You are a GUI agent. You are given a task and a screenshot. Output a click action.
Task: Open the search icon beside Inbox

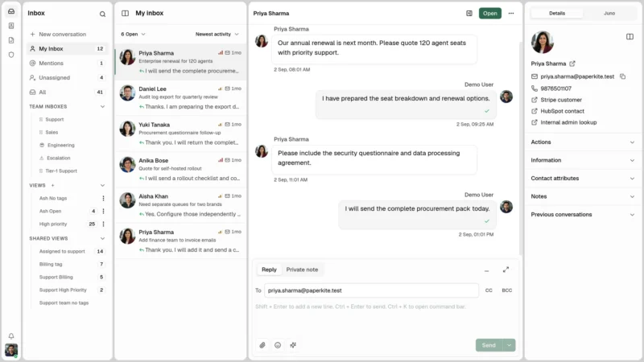[102, 14]
